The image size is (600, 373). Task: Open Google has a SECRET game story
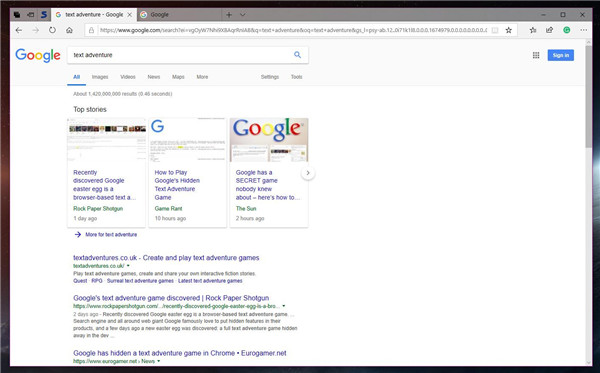[267, 185]
